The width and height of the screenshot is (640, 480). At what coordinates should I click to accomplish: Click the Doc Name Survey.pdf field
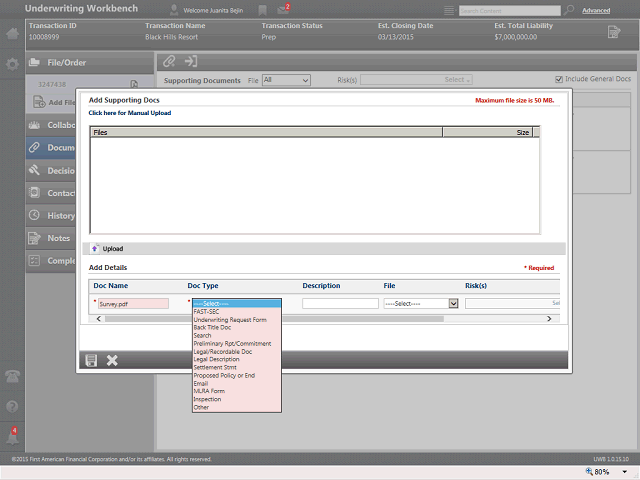[x=133, y=304]
